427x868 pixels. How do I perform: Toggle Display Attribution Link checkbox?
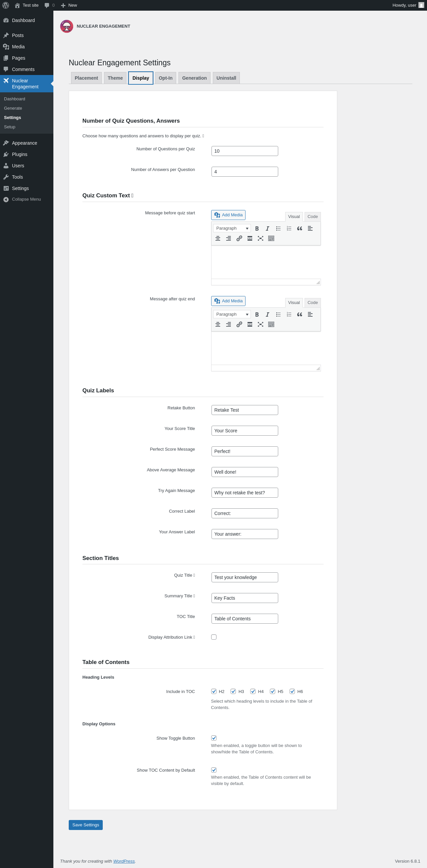tap(214, 637)
